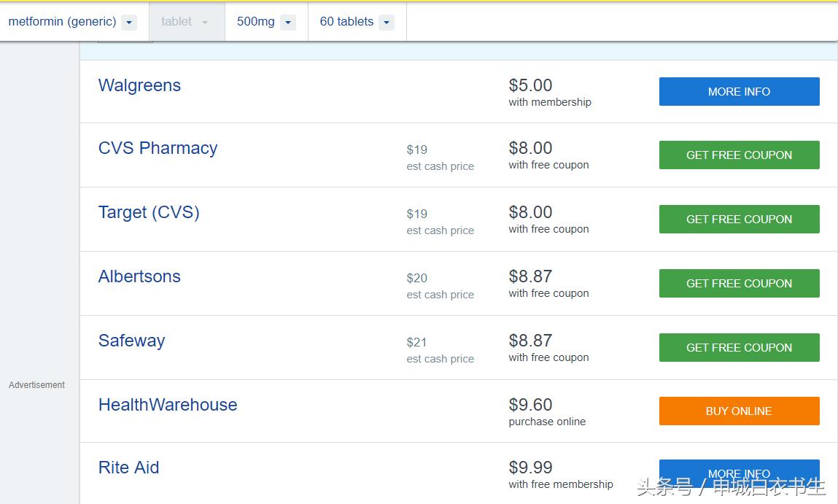Open the HealthWarehouse pharmacy link
Viewport: 838px width, 504px height.
click(x=168, y=405)
